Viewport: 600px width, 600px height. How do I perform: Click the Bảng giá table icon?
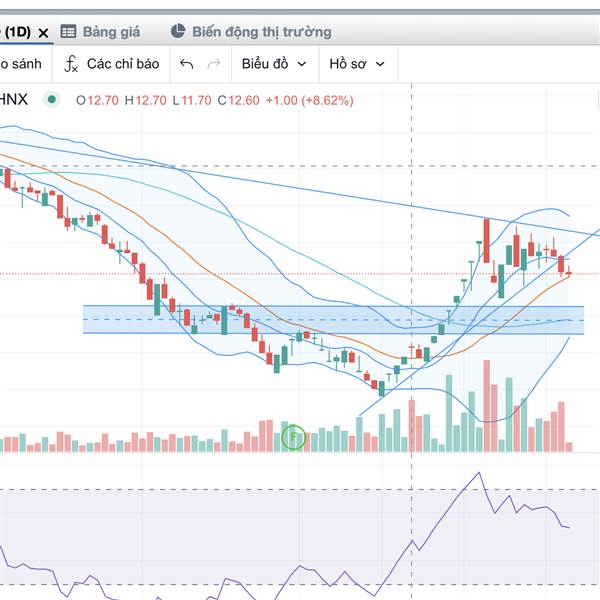(68, 31)
